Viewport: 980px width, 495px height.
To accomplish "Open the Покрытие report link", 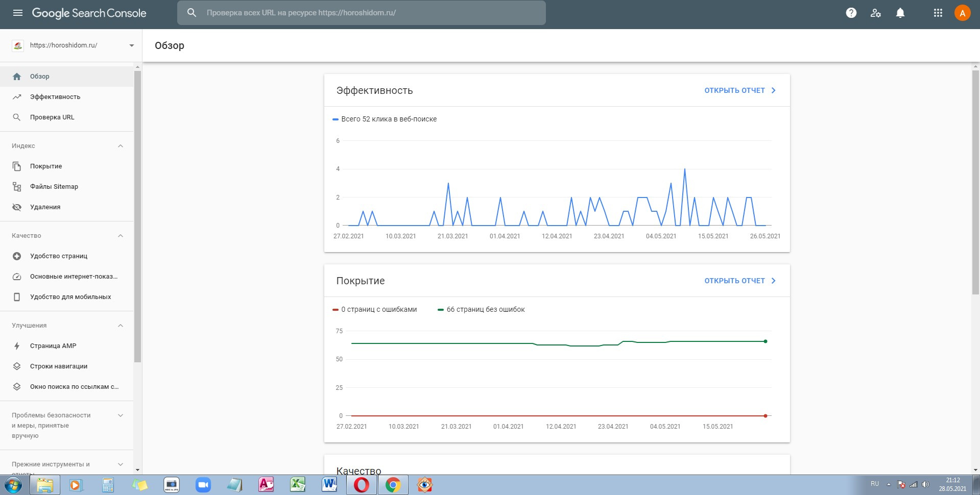I will pos(739,281).
